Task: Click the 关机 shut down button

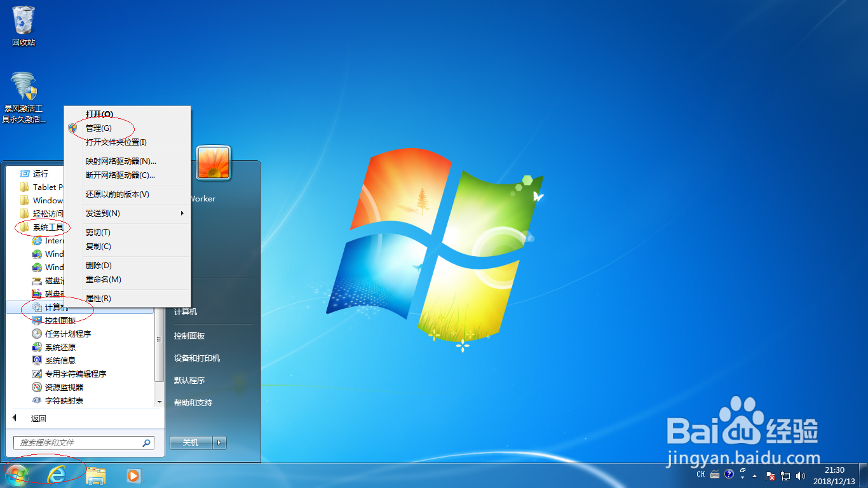Action: pos(191,443)
